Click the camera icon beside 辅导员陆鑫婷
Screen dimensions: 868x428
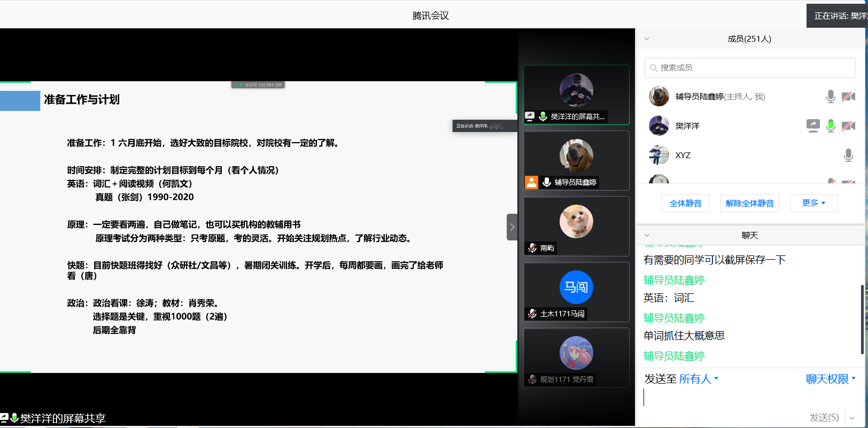[848, 97]
